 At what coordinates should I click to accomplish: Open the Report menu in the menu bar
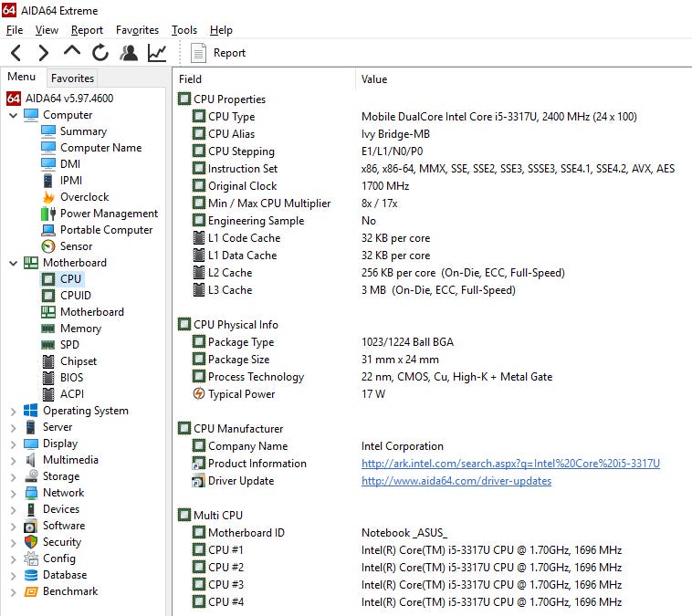click(87, 30)
